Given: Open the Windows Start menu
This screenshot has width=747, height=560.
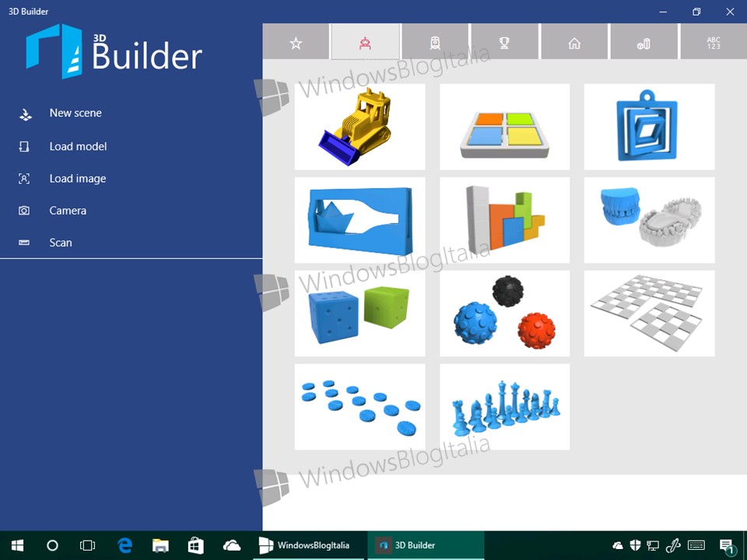Looking at the screenshot, I should 17,545.
